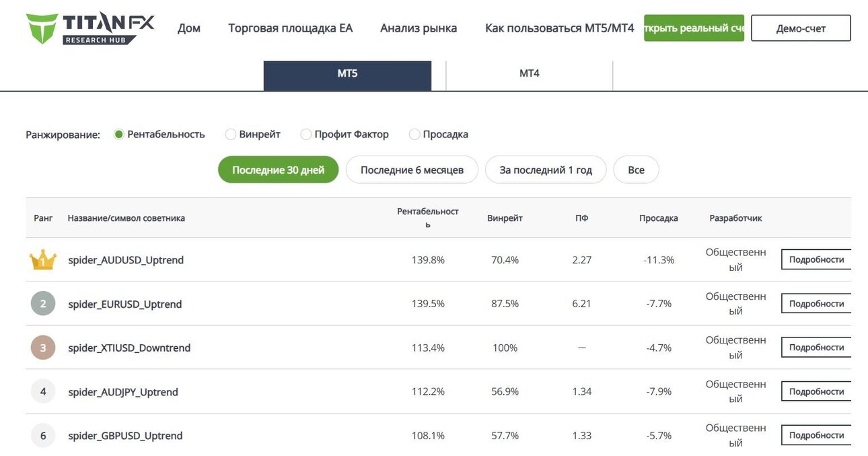Click the ПФ column header
Image resolution: width=868 pixels, height=456 pixels.
(582, 218)
